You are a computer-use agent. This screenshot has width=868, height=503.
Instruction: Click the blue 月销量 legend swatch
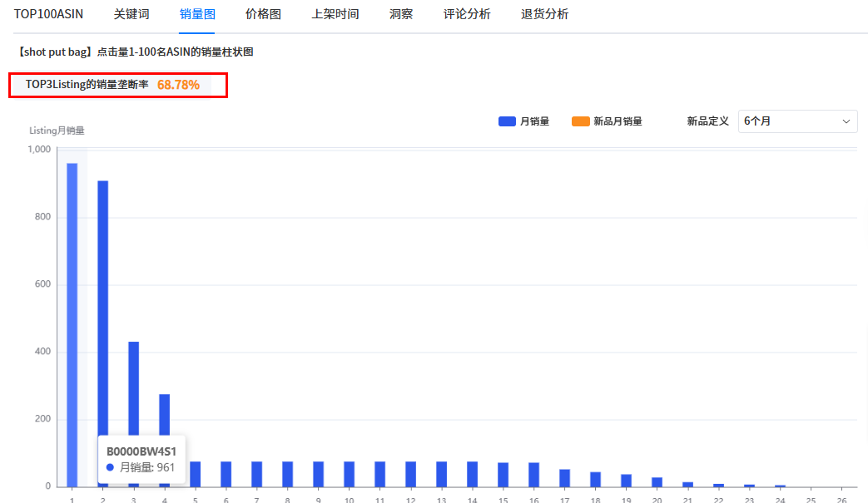coord(507,121)
